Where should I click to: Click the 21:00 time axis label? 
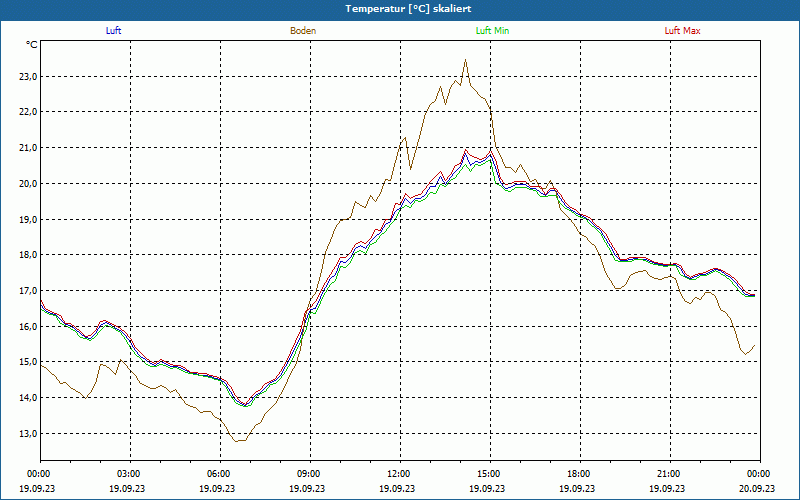(670, 474)
